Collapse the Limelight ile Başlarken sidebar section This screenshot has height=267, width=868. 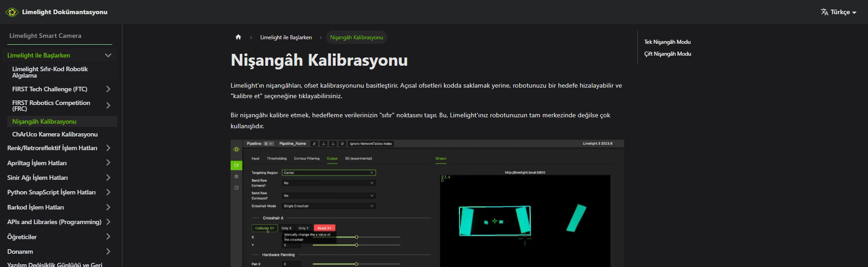pos(108,55)
